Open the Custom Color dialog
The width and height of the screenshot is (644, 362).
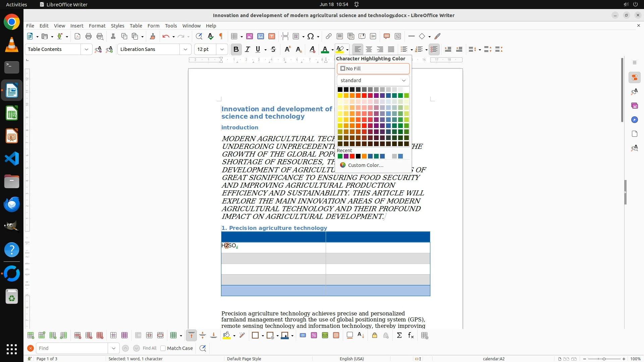pyautogui.click(x=365, y=165)
